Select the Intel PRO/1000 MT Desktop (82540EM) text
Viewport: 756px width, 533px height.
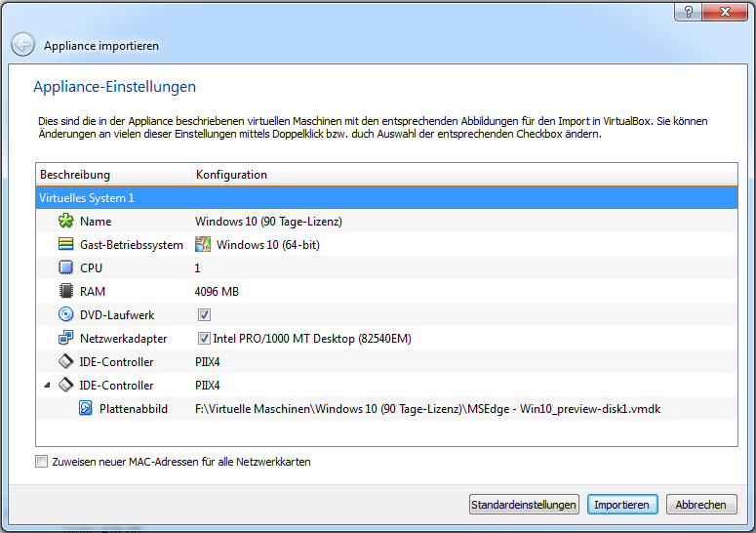[312, 339]
